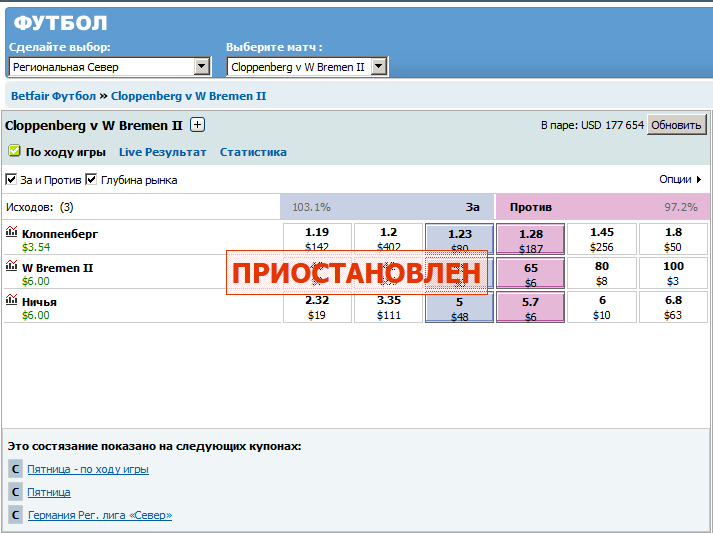
Task: Toggle the Глубина рынка checkbox
Action: (x=91, y=180)
